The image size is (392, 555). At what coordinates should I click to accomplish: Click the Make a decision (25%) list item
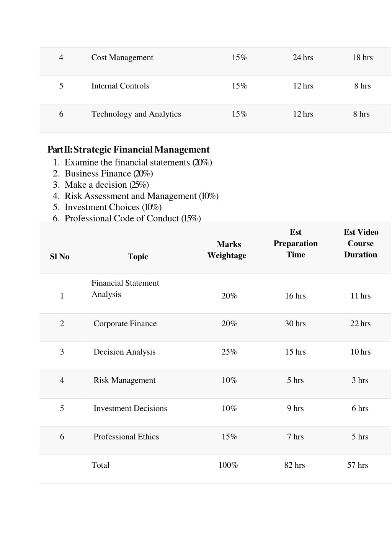[x=107, y=185]
